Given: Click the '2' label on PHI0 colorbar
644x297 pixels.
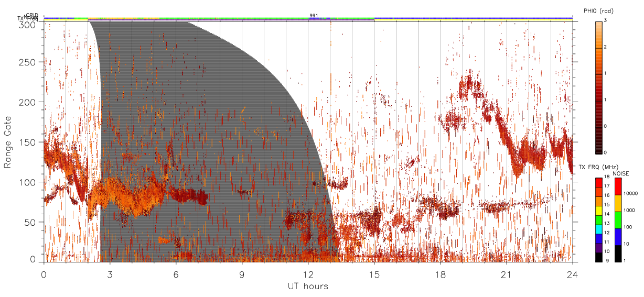Looking at the screenshot, I should pyautogui.click(x=605, y=47).
